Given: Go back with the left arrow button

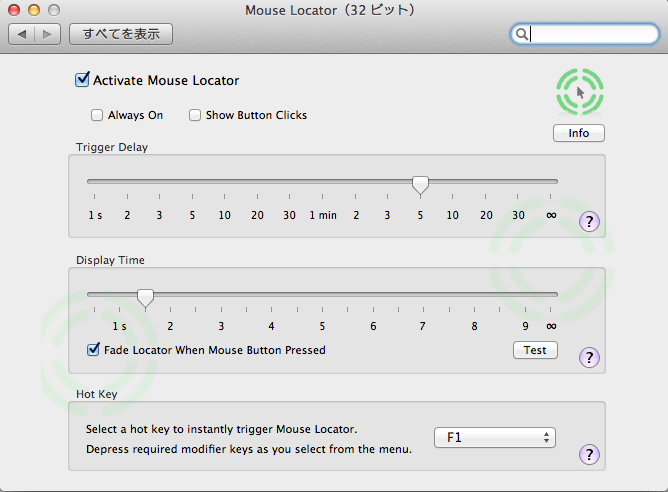Looking at the screenshot, I should pyautogui.click(x=22, y=34).
